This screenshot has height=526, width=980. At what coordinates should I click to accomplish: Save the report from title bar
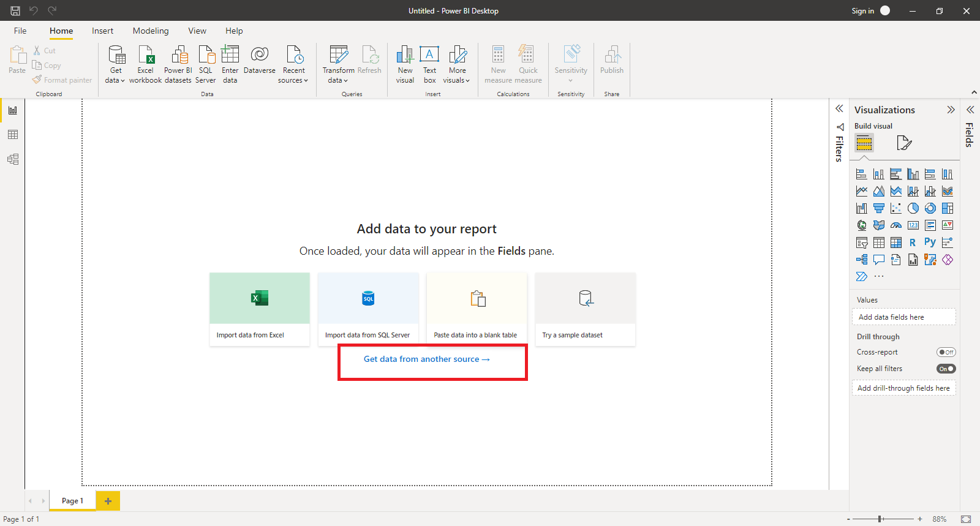point(15,10)
